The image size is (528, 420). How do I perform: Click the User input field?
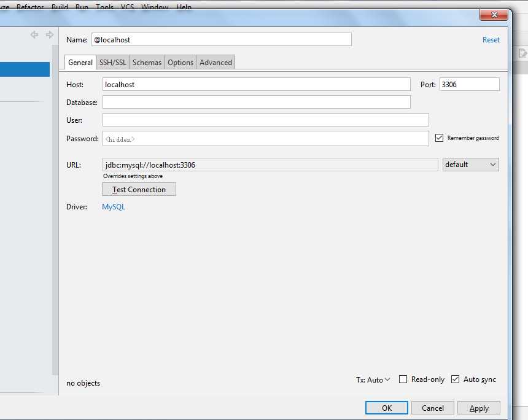pyautogui.click(x=266, y=120)
